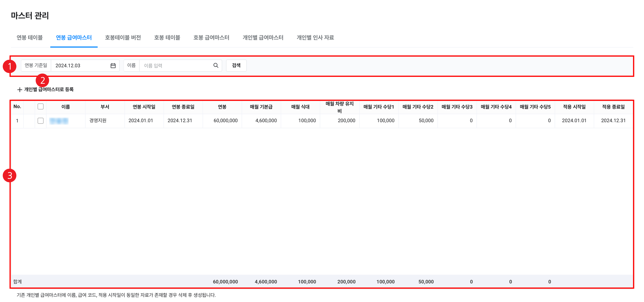Select the 호봉 테이블 tab
The width and height of the screenshot is (644, 302).
[x=167, y=37]
